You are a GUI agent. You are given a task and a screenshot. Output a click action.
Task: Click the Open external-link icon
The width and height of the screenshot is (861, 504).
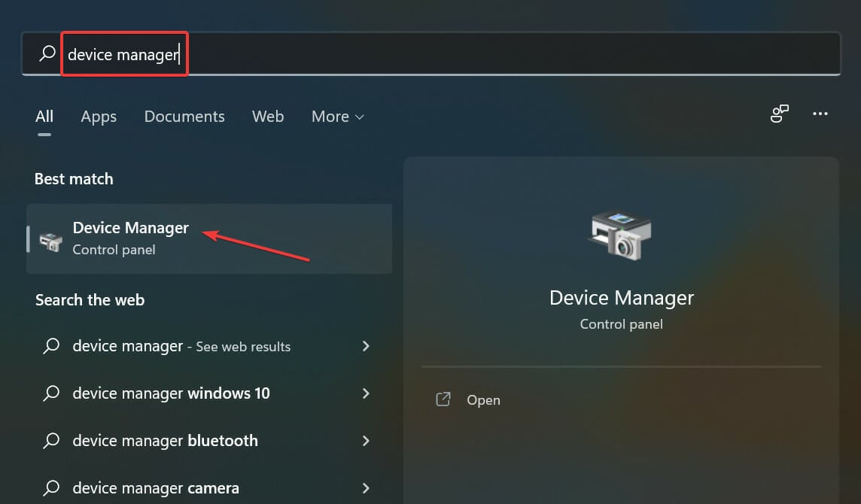(443, 399)
